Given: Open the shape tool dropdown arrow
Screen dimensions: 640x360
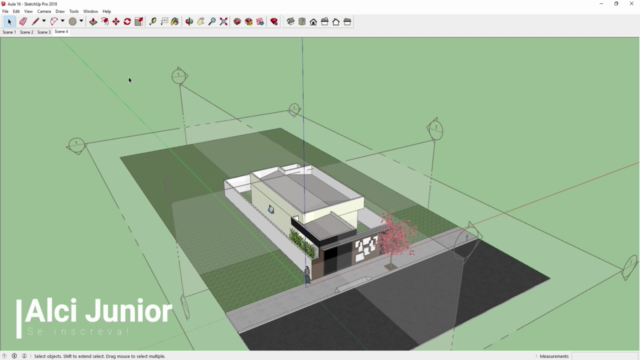Looking at the screenshot, I should coord(81,21).
